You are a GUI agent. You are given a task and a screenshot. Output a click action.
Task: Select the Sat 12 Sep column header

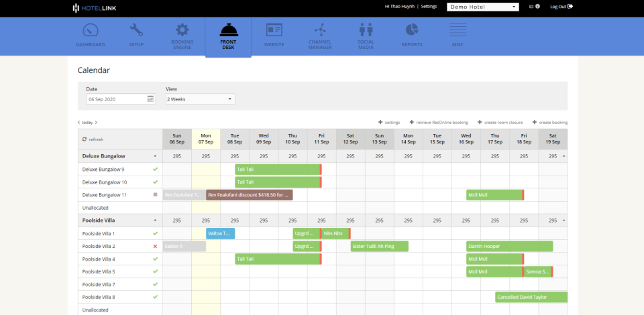coord(350,139)
